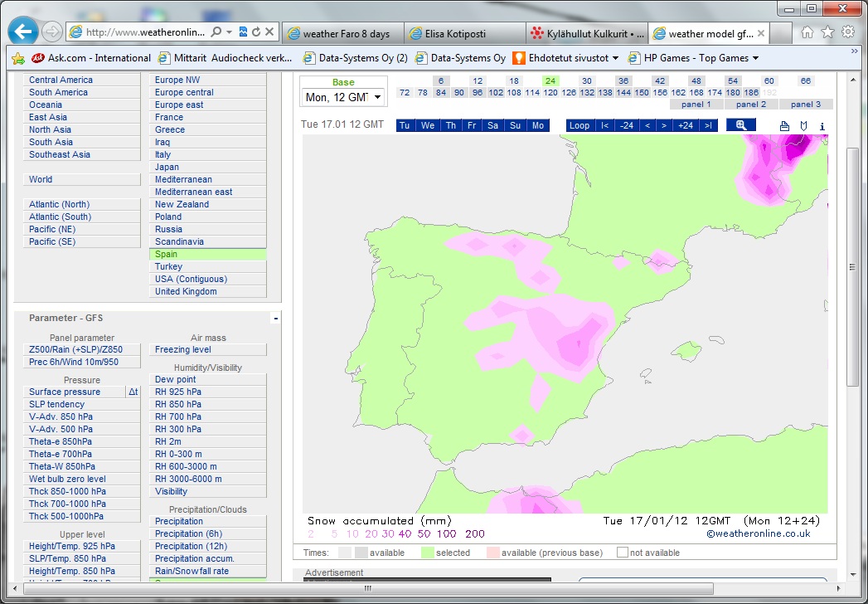868x604 pixels.
Task: Open browser Tools gear icon
Action: coord(848,32)
